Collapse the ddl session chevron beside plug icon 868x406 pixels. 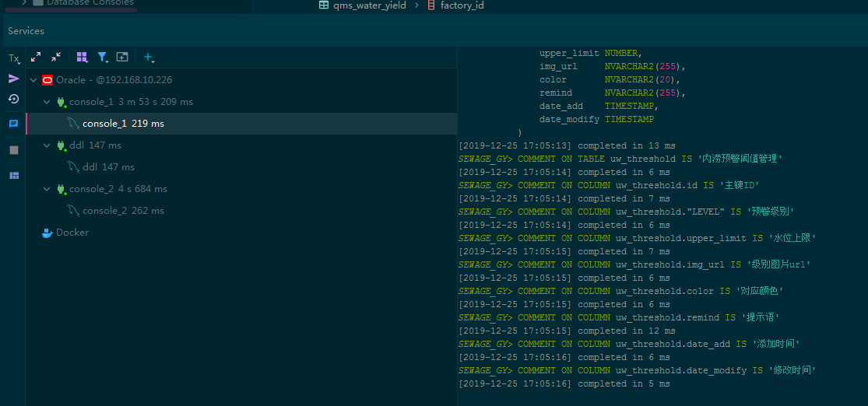(47, 145)
